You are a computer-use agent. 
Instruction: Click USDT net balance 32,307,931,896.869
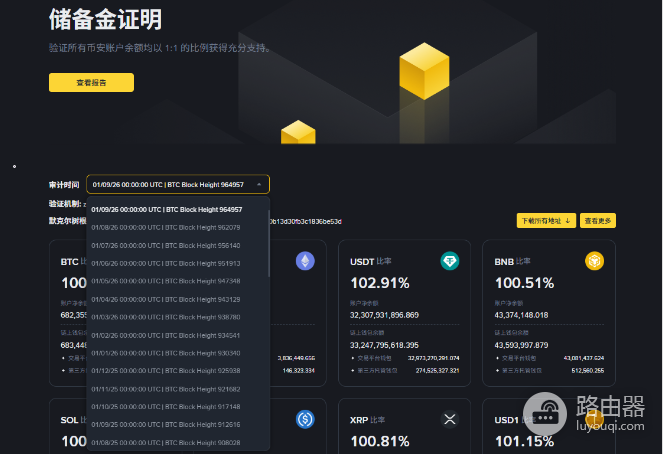(x=384, y=315)
